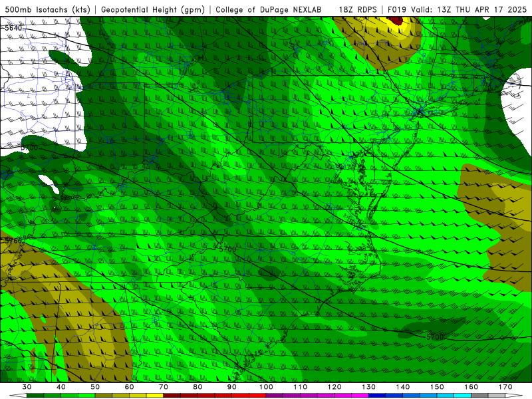Pick the bright yellow 65-70 kt swatch
The height and width of the screenshot is (399, 532).
(155, 396)
